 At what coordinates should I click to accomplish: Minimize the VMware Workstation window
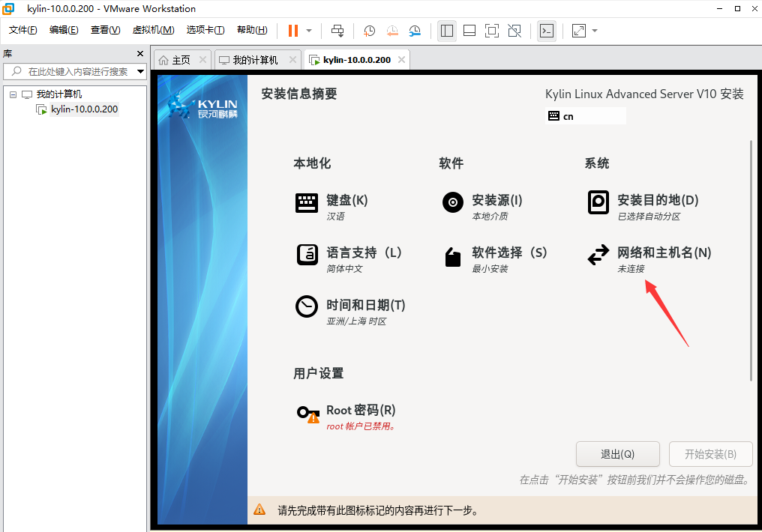720,8
